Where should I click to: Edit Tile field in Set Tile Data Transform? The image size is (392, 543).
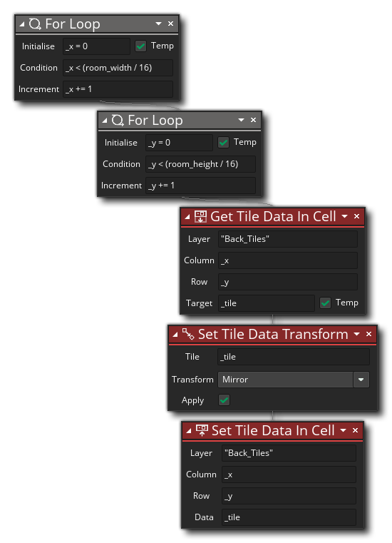click(294, 357)
